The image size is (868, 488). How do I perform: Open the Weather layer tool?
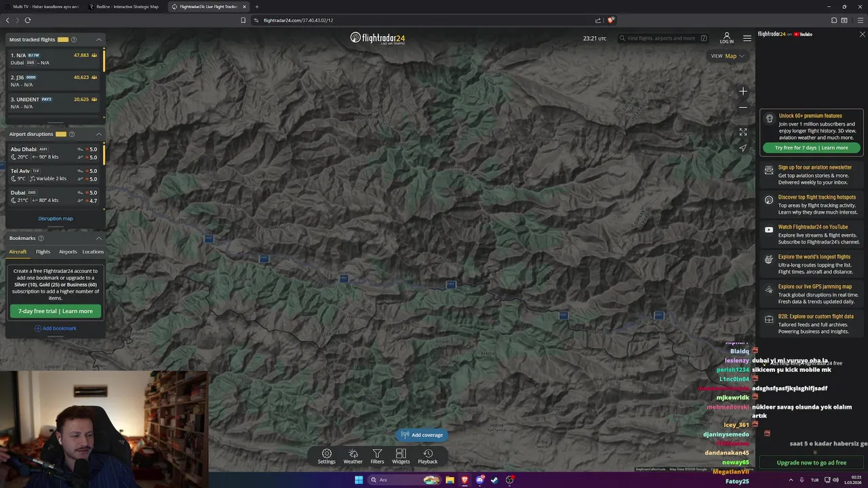353,457
